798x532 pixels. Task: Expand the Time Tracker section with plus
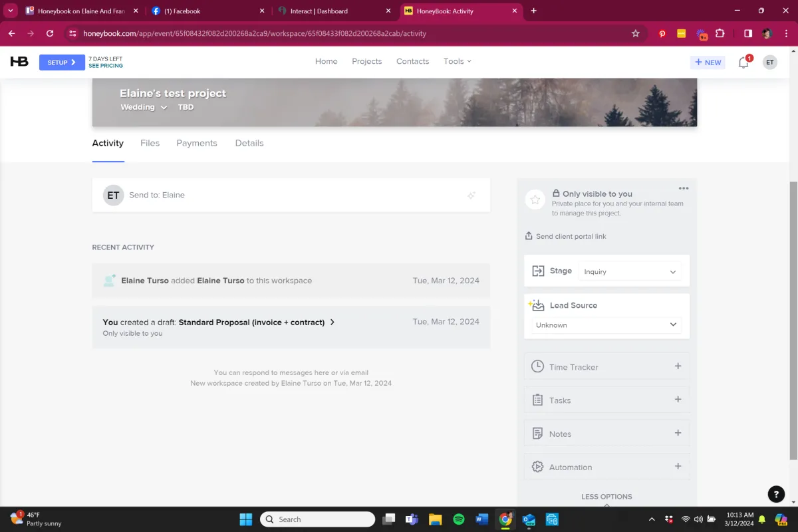(x=678, y=366)
